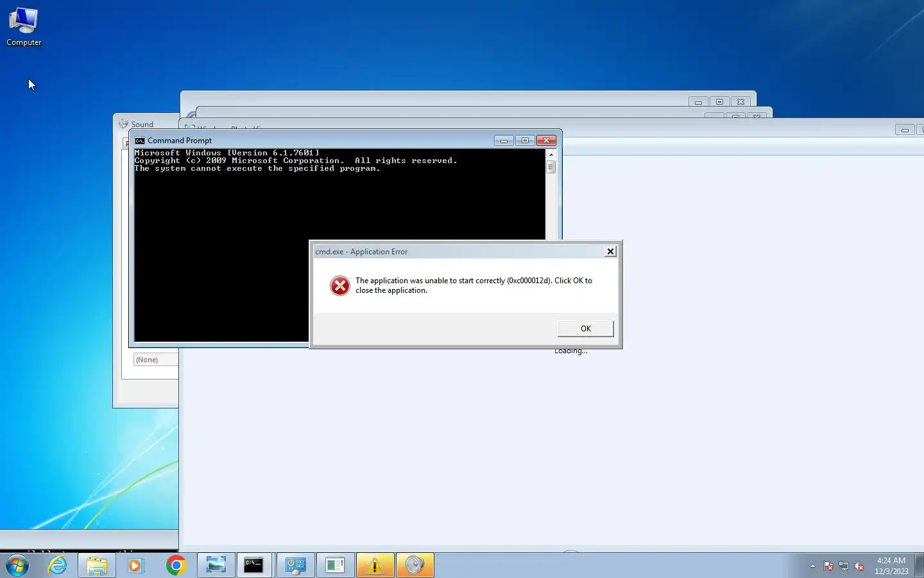Image resolution: width=924 pixels, height=578 pixels.
Task: Open Action Center flag in system tray
Action: pyautogui.click(x=828, y=566)
